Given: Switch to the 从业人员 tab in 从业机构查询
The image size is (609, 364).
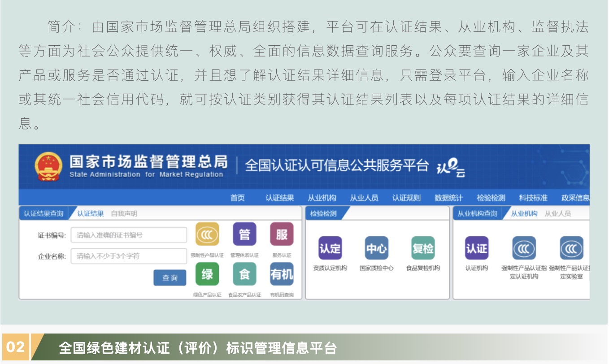Looking at the screenshot, I should point(557,214).
